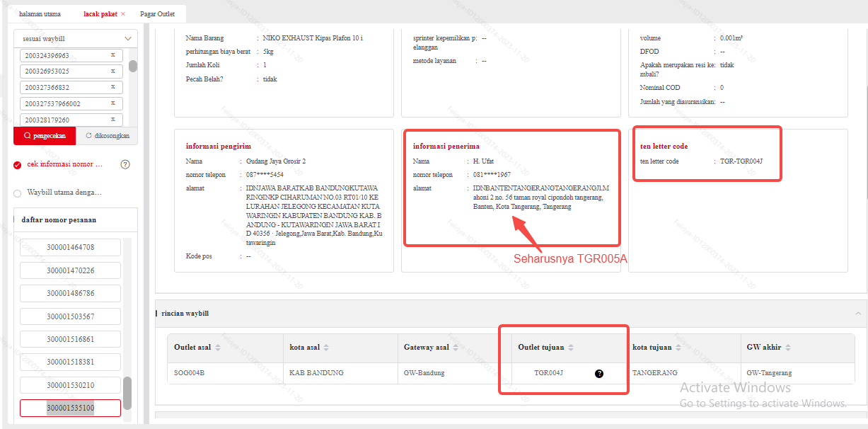Select order number 300001503567
Image resolution: width=868 pixels, height=429 pixels.
70,316
